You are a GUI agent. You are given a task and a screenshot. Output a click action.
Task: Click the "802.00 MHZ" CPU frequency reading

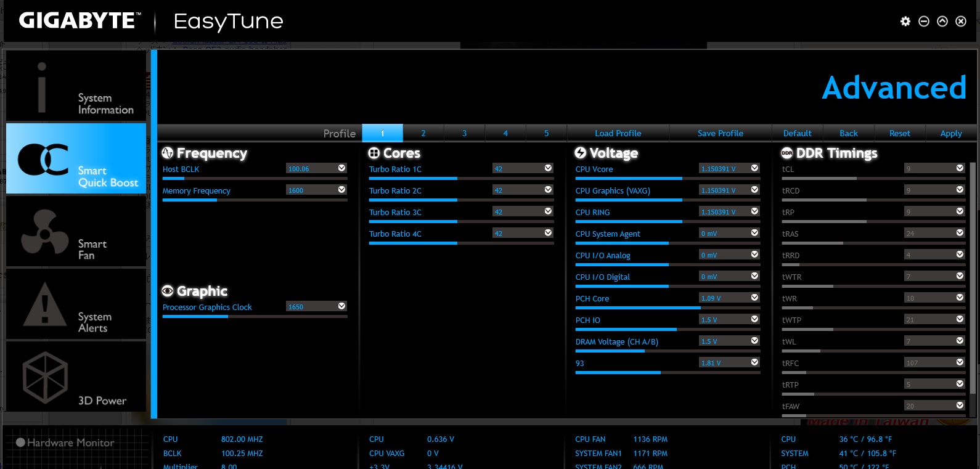(242, 439)
